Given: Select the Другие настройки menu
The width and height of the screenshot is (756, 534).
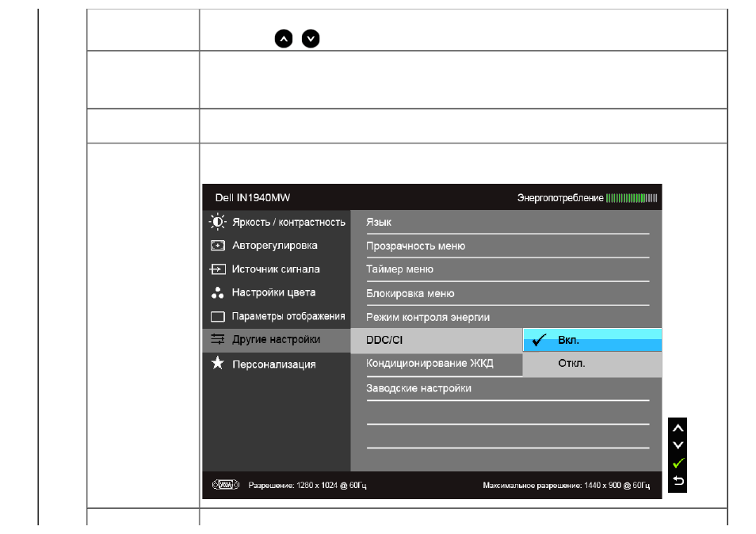Looking at the screenshot, I should tap(277, 340).
